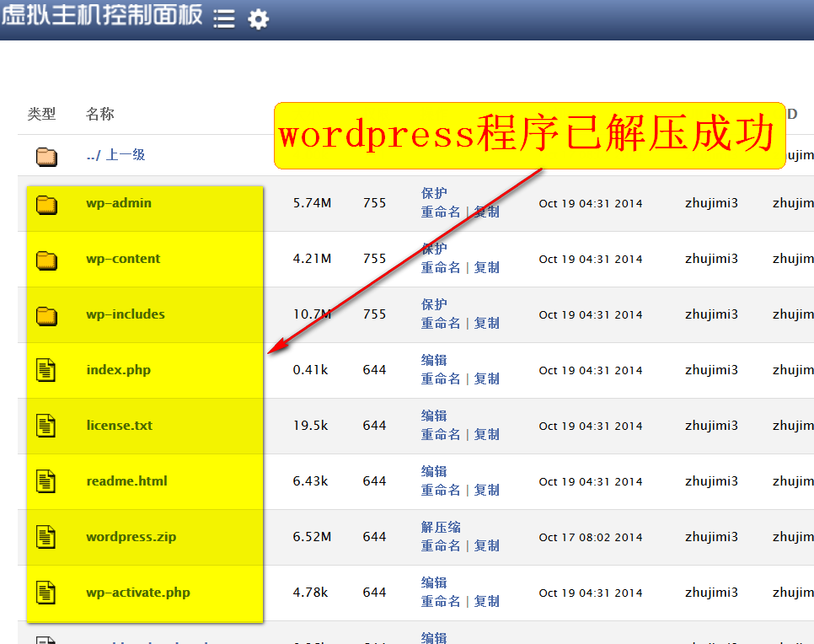Select the 6.52M size of wordpress.zip
The image size is (814, 644).
tap(312, 536)
